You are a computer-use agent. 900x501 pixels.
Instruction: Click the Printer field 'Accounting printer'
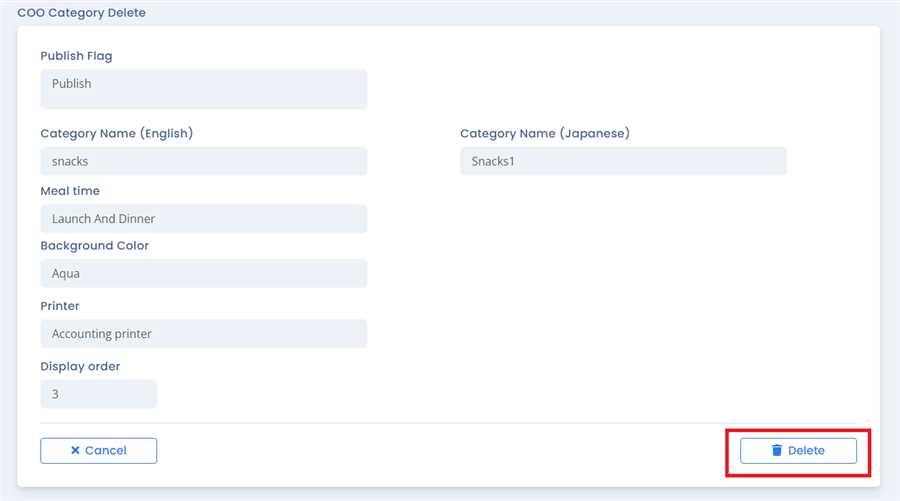pyautogui.click(x=203, y=334)
